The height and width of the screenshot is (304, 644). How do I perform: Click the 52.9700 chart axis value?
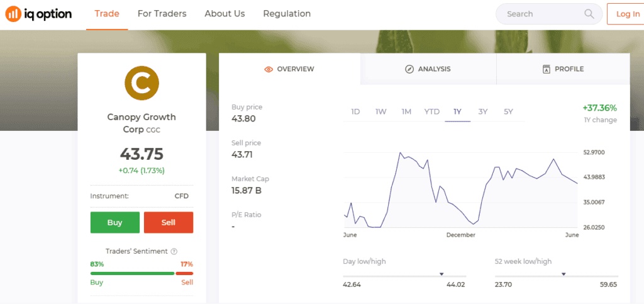594,152
